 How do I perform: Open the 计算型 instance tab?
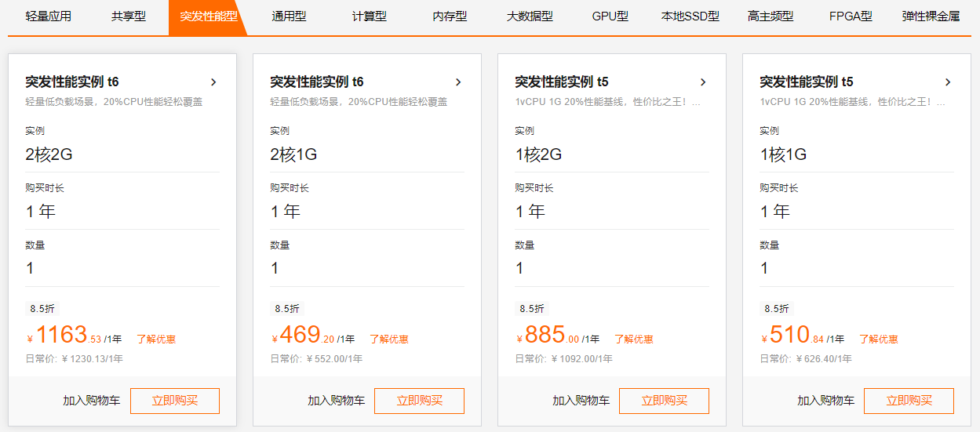click(370, 16)
